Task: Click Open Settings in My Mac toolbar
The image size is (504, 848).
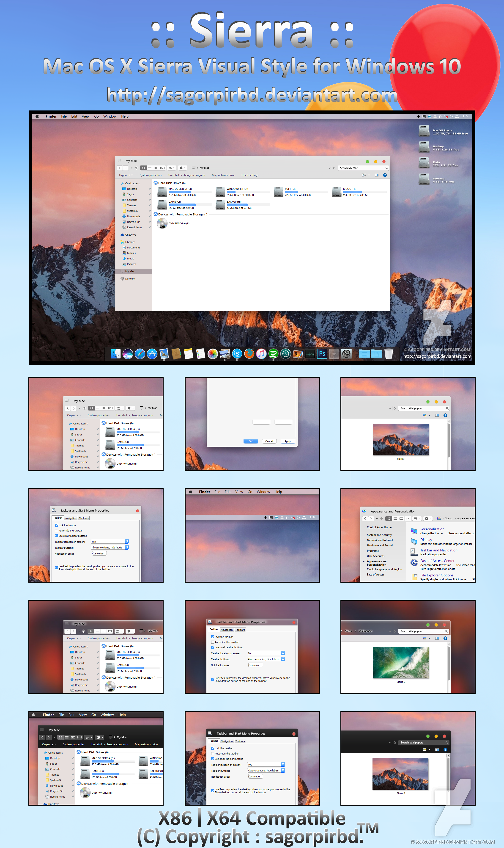Action: [250, 175]
